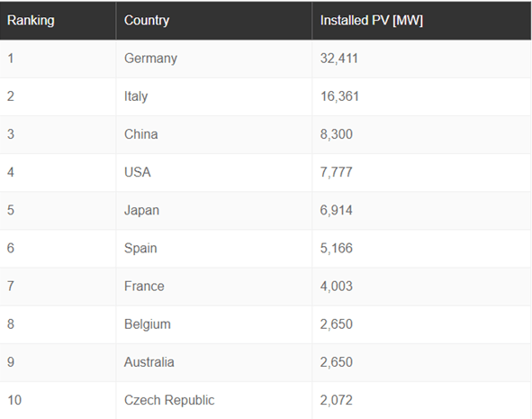The image size is (532, 419).
Task: Select the USA country cell
Action: (213, 173)
